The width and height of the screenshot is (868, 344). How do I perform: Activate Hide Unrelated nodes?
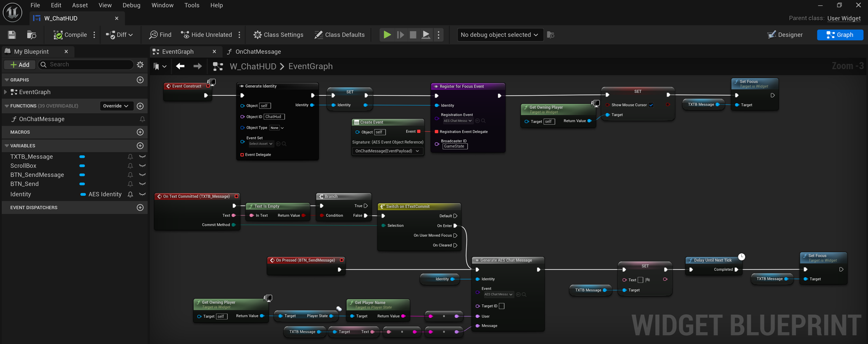click(x=206, y=34)
